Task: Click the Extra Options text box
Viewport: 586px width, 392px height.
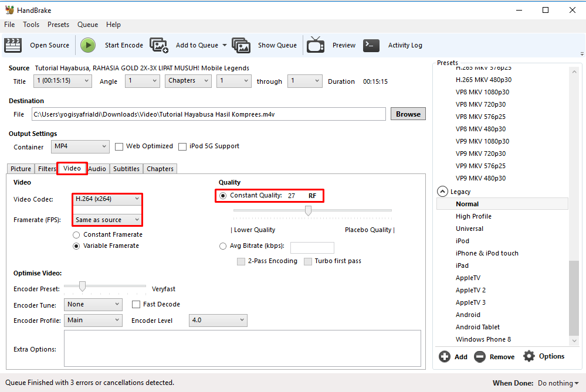Action: tap(242, 348)
